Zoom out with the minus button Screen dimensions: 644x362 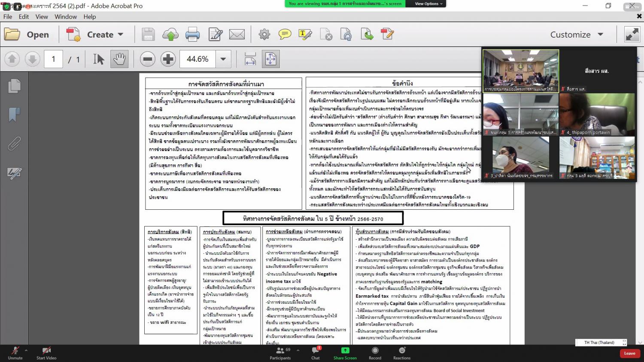[147, 59]
